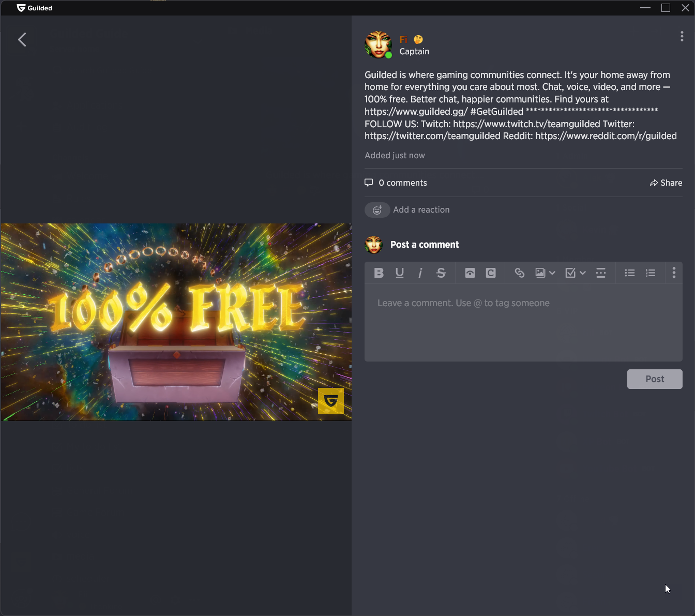Focus the Leave a comment text field
This screenshot has height=616, width=695.
(x=523, y=322)
